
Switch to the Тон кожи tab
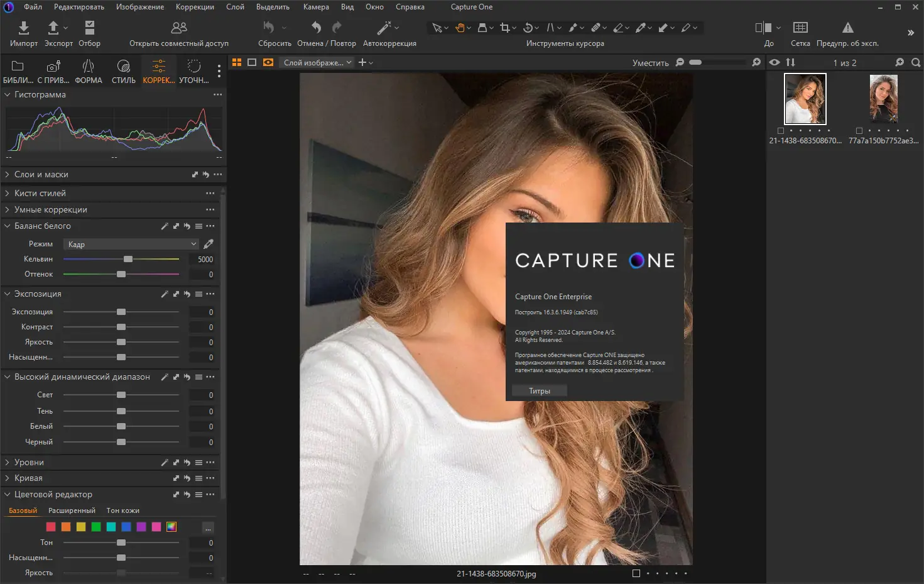coord(122,510)
